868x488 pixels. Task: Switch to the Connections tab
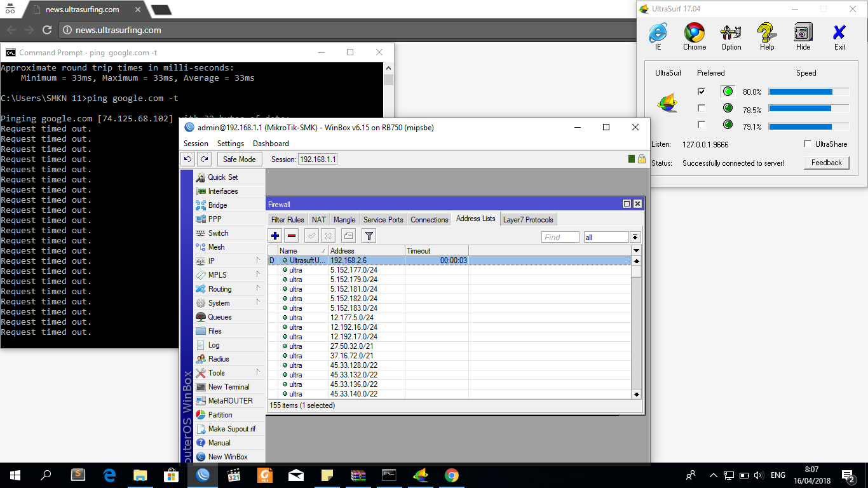point(430,220)
